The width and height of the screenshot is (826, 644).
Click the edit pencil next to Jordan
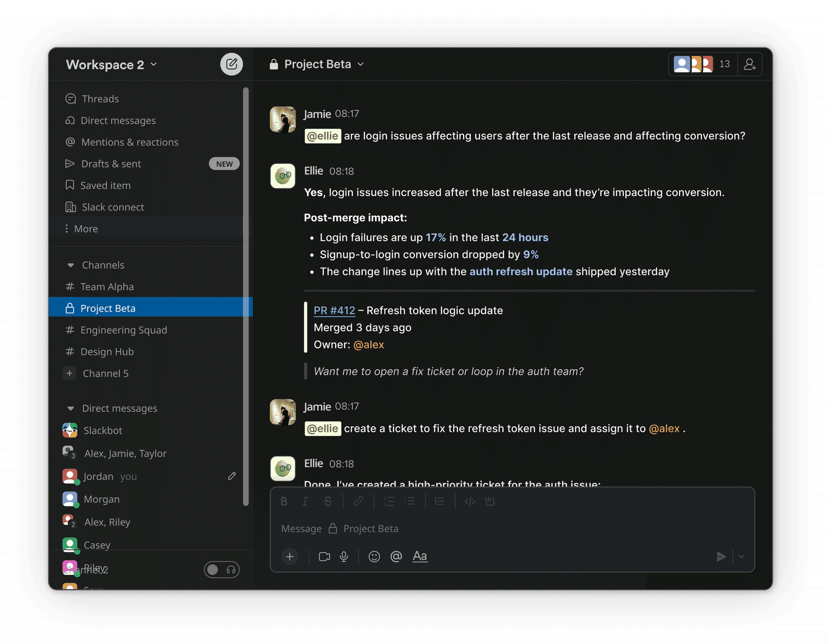tap(232, 476)
